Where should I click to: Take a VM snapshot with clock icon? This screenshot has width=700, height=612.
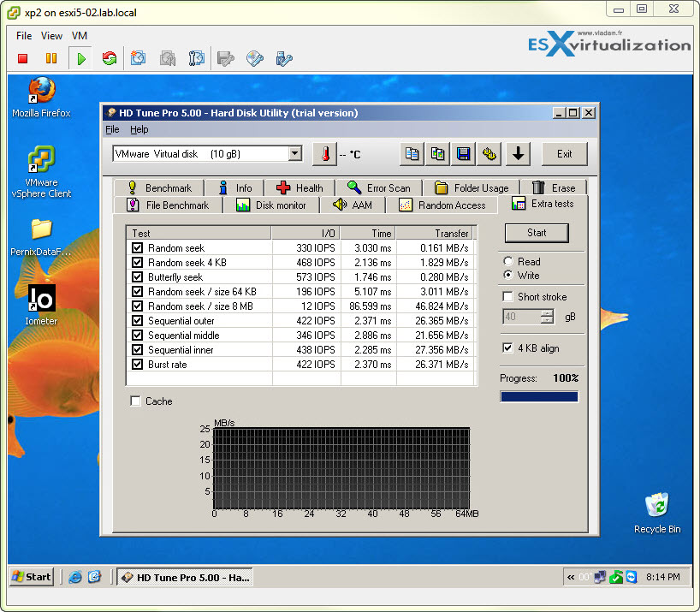[138, 58]
